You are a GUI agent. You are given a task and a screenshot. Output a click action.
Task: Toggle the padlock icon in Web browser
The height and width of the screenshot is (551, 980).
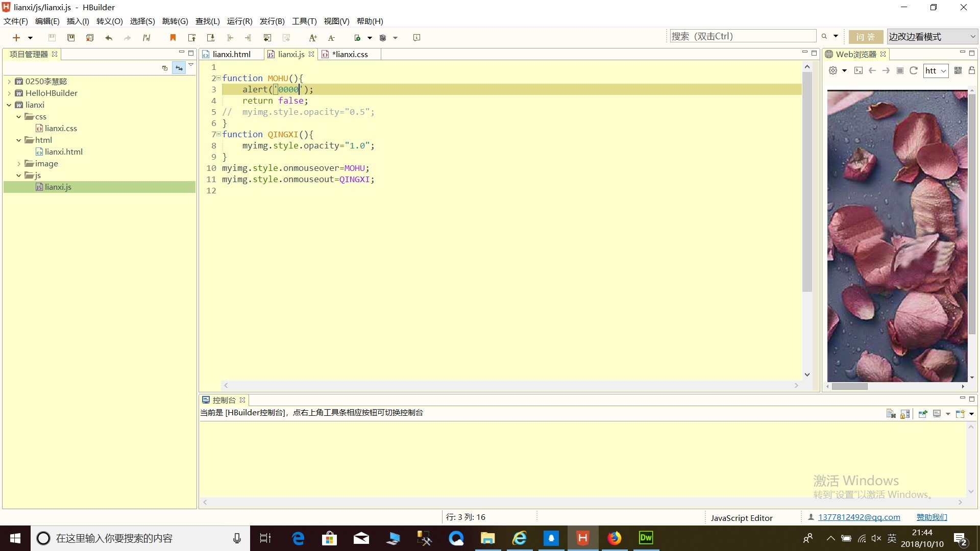click(x=972, y=70)
